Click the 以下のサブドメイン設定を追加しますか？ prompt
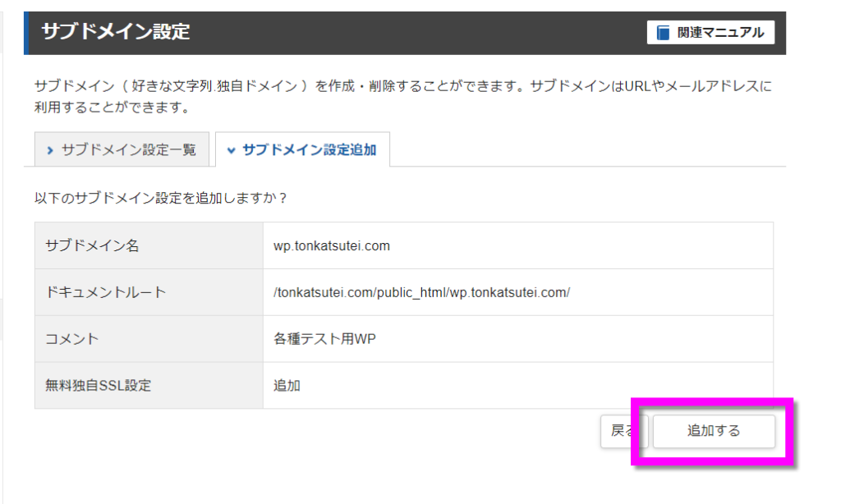 point(162,199)
